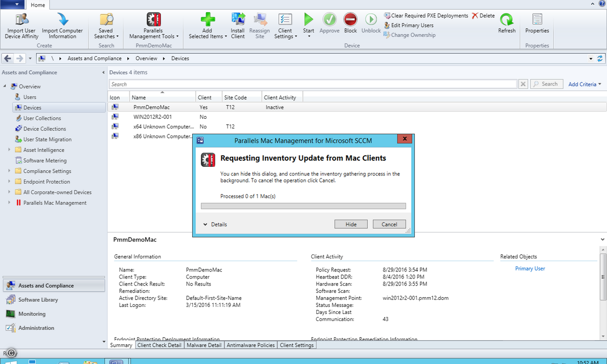This screenshot has height=364, width=607.
Task: Open the Antimalware Policies tab
Action: pyautogui.click(x=251, y=345)
